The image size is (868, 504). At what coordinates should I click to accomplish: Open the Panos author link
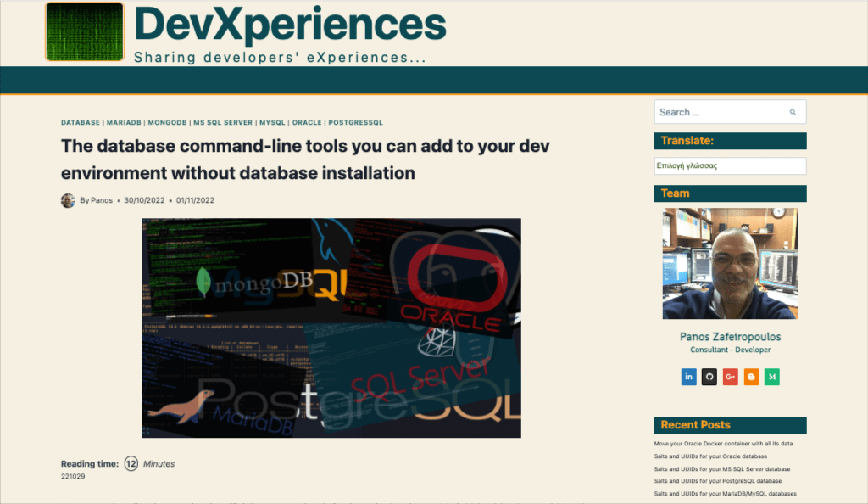click(102, 200)
